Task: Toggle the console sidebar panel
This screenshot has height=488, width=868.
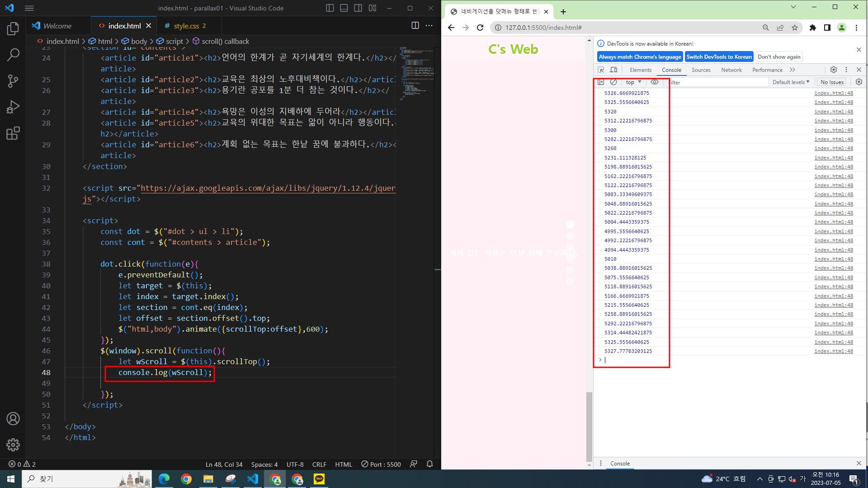Action: coord(601,82)
